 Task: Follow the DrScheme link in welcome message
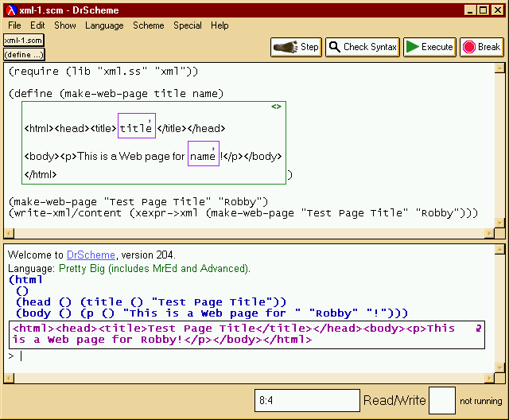91,255
